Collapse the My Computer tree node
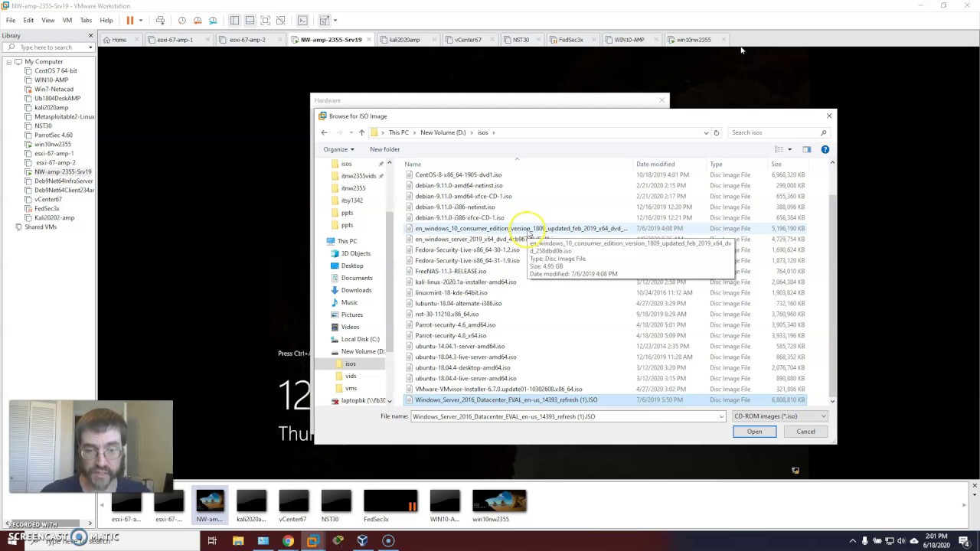 [8, 61]
